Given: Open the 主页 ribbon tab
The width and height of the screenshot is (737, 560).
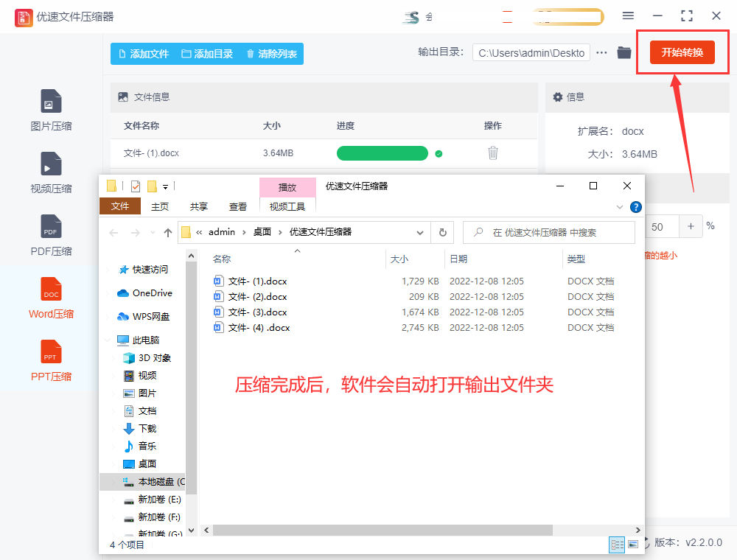Looking at the screenshot, I should coord(160,207).
